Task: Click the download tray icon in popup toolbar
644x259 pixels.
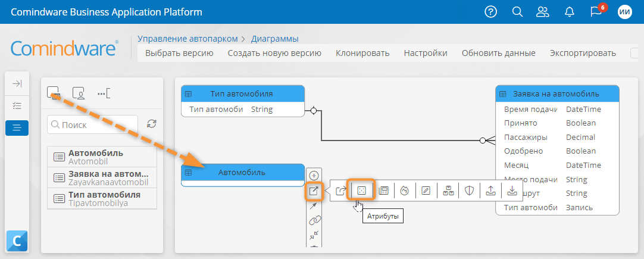Action: tap(512, 191)
